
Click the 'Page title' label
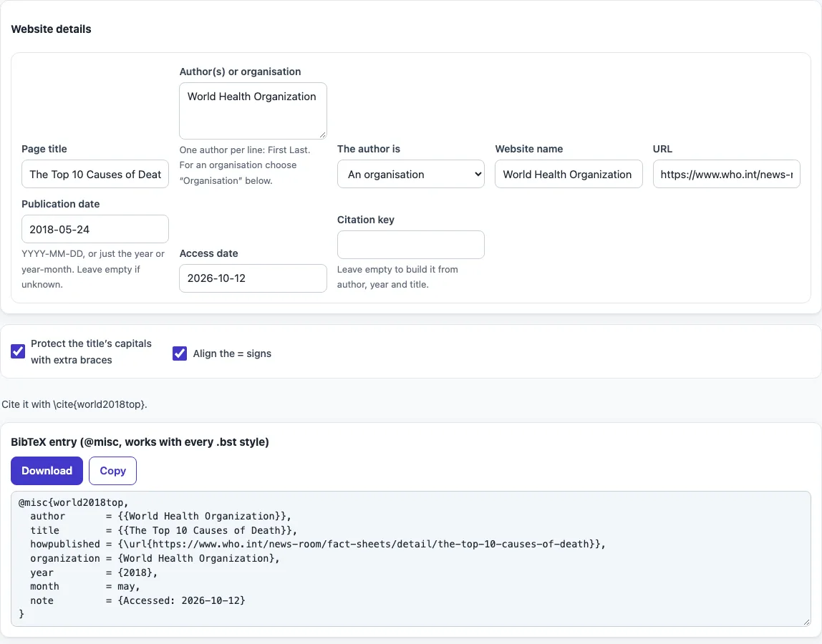(x=44, y=150)
